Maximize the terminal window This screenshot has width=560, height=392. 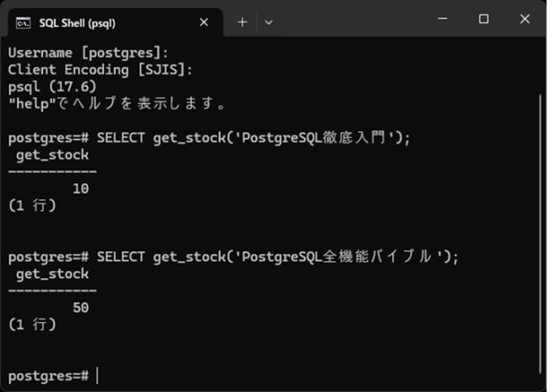tap(484, 19)
